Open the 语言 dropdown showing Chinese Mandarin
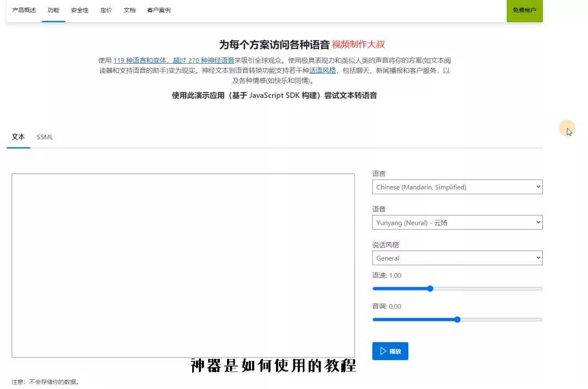588x389 pixels. pos(457,187)
